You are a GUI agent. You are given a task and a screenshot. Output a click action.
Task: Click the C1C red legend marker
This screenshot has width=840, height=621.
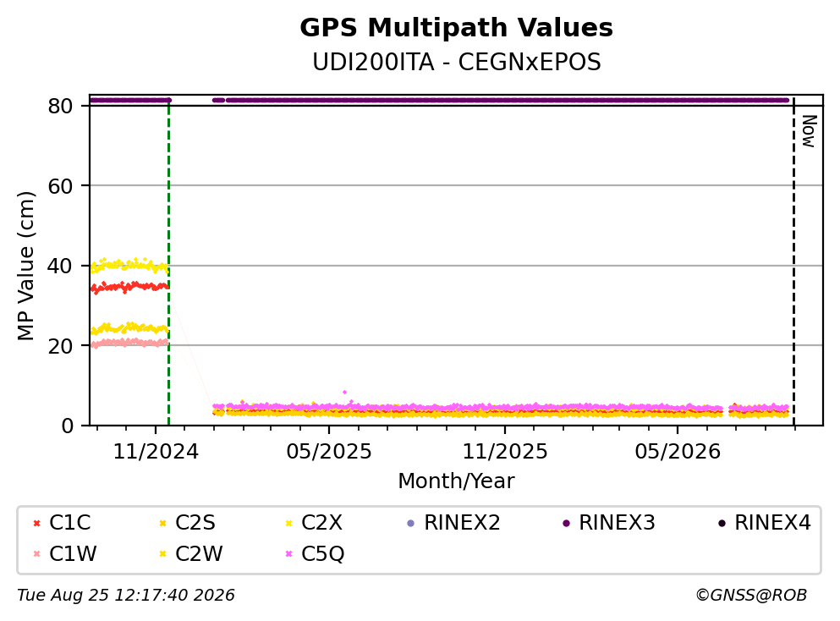(x=36, y=523)
